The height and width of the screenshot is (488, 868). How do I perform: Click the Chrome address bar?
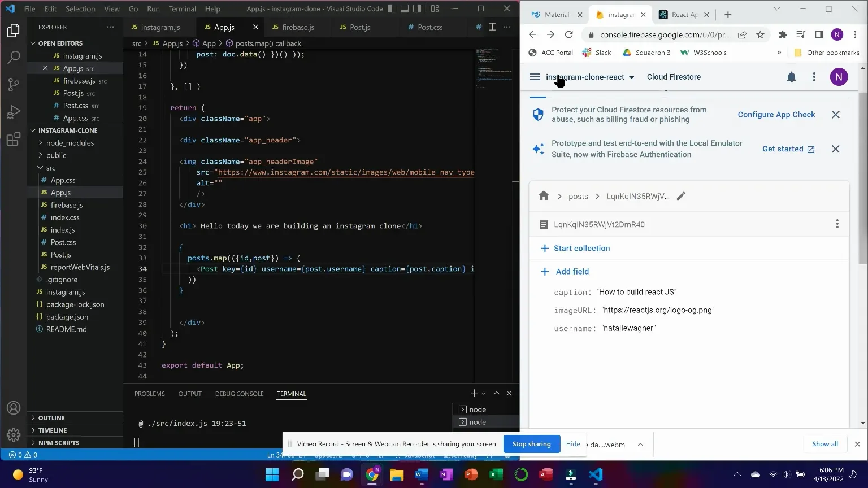point(665,34)
